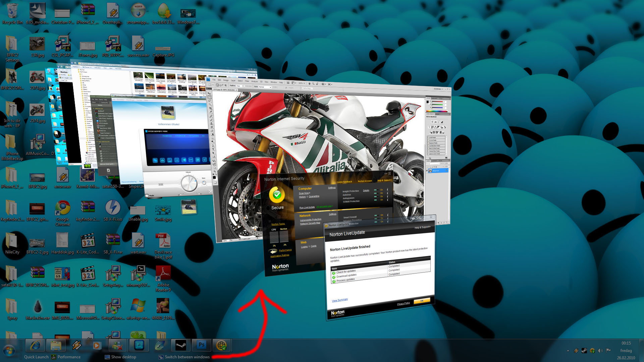This screenshot has height=362, width=644.
Task: Open Privacy Policy link in LiveUpdate
Action: (x=404, y=304)
